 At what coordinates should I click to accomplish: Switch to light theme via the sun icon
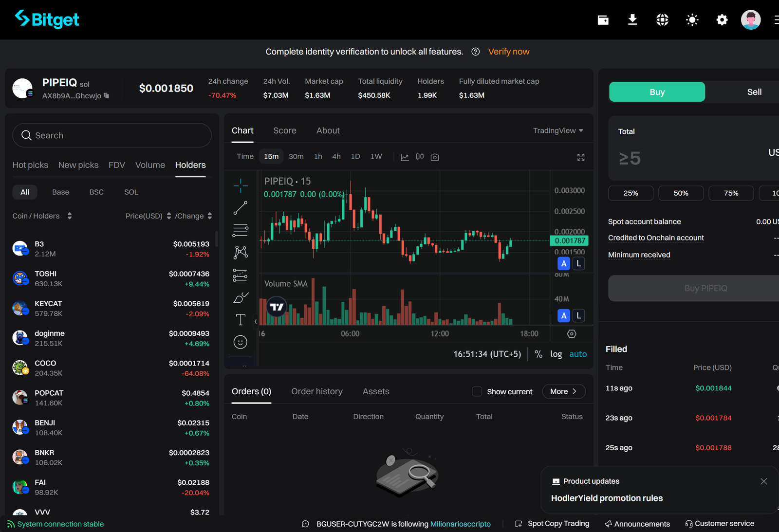(x=692, y=19)
